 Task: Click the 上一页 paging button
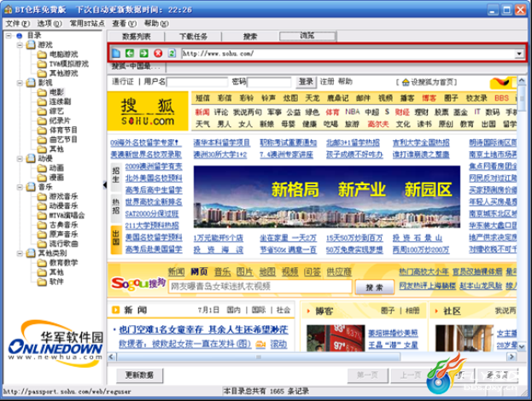coord(411,375)
